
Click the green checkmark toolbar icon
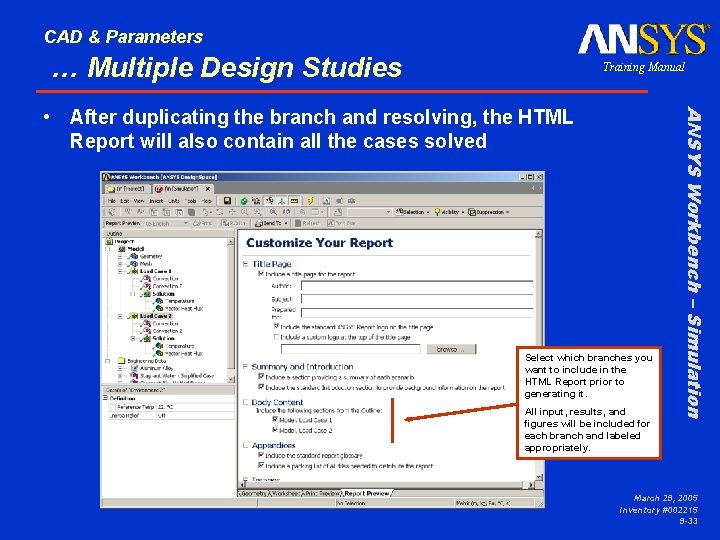244,201
